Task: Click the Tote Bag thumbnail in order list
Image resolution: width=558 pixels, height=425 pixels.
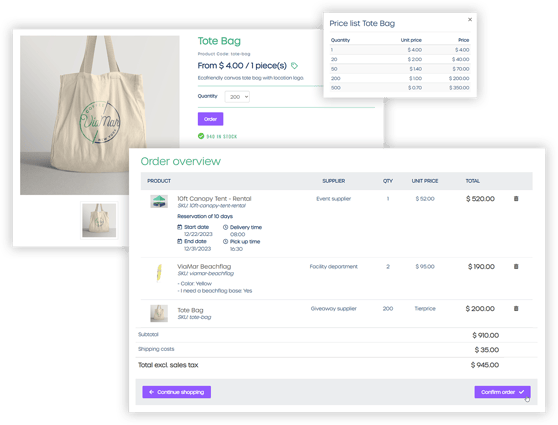Action: [159, 313]
